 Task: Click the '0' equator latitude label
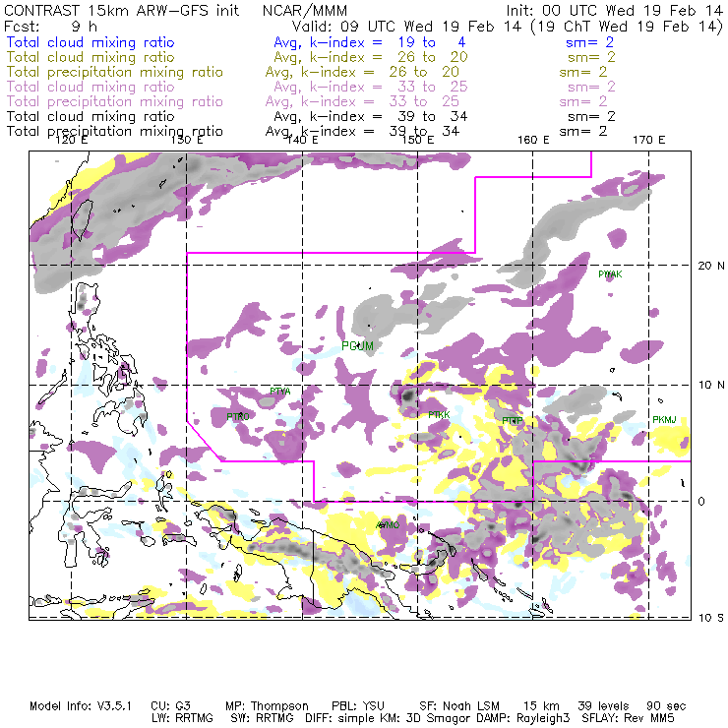pyautogui.click(x=701, y=502)
